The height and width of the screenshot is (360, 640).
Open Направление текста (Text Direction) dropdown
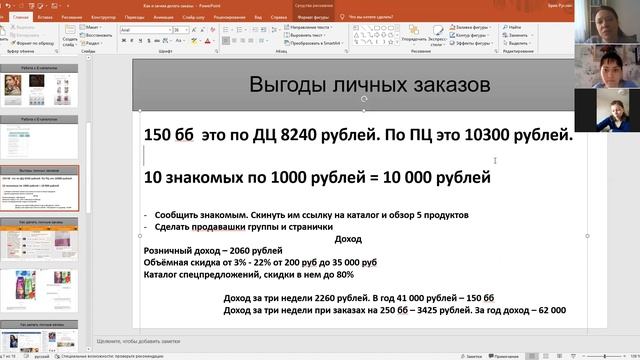click(x=308, y=27)
